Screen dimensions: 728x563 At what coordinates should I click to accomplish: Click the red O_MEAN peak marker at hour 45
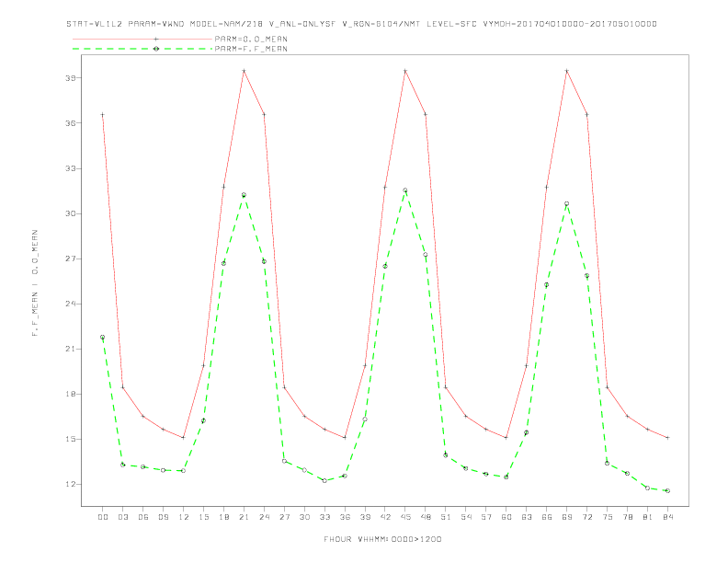(x=405, y=71)
